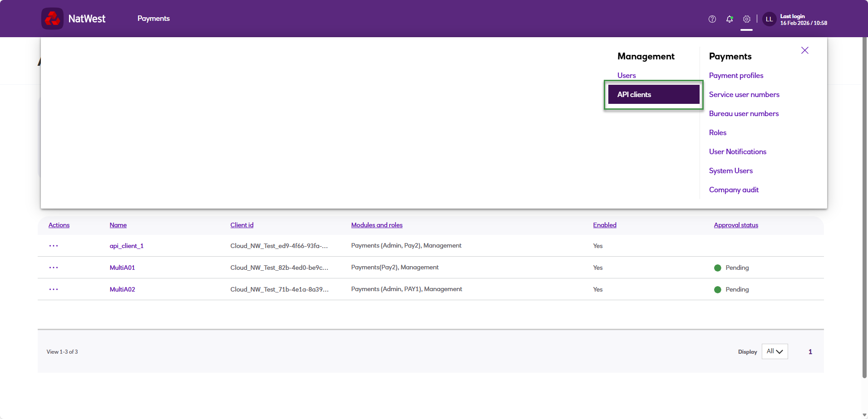This screenshot has width=868, height=419.
Task: Select Users under Management
Action: [x=626, y=75]
